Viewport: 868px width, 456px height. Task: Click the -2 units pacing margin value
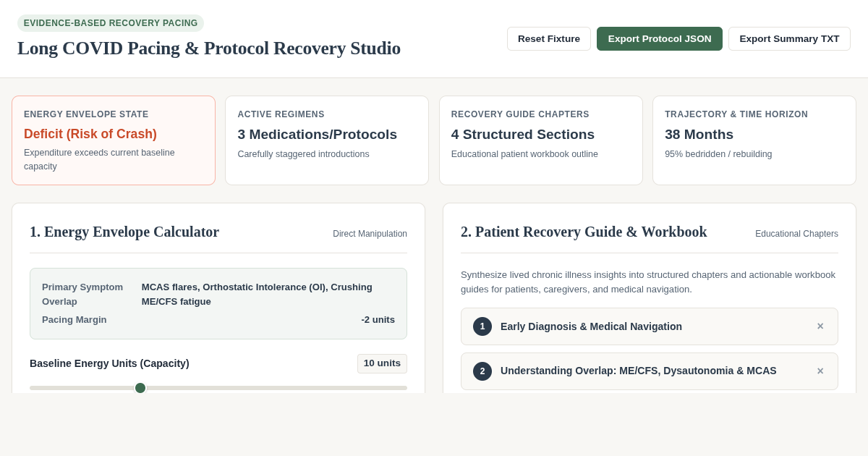coord(378,320)
